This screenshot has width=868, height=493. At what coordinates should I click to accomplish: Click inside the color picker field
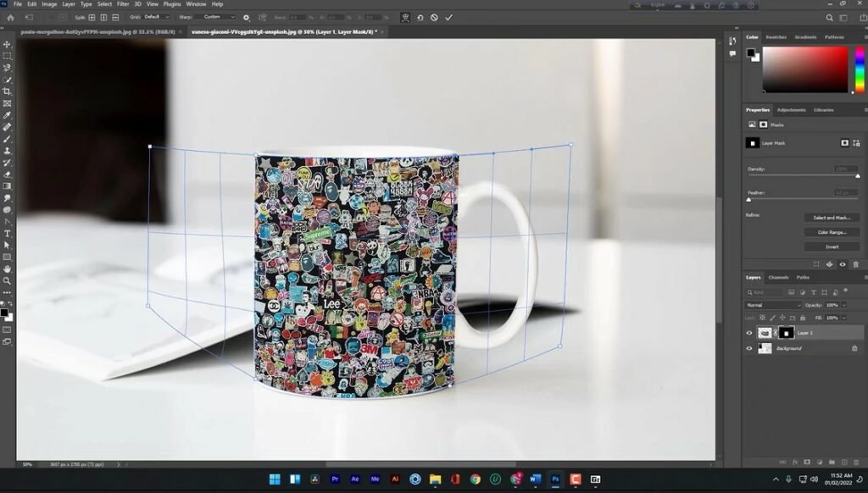click(x=804, y=69)
